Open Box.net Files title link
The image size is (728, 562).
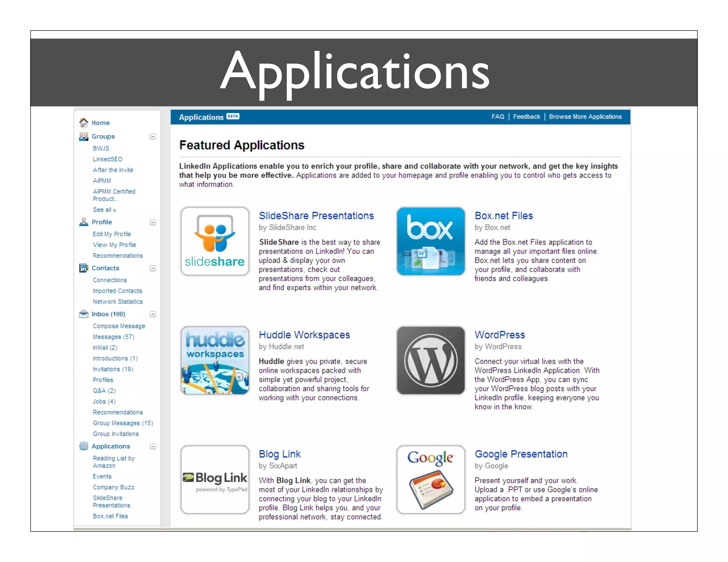[x=504, y=216]
